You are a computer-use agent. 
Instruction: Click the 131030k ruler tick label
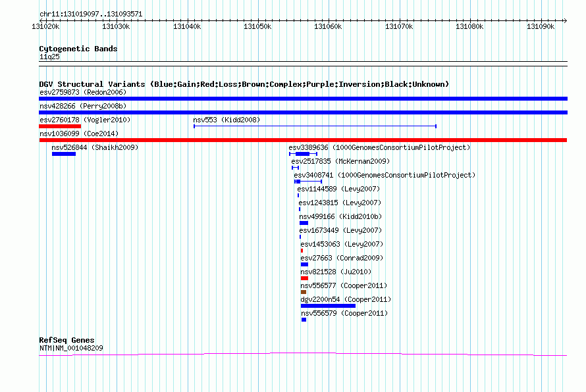pyautogui.click(x=116, y=26)
